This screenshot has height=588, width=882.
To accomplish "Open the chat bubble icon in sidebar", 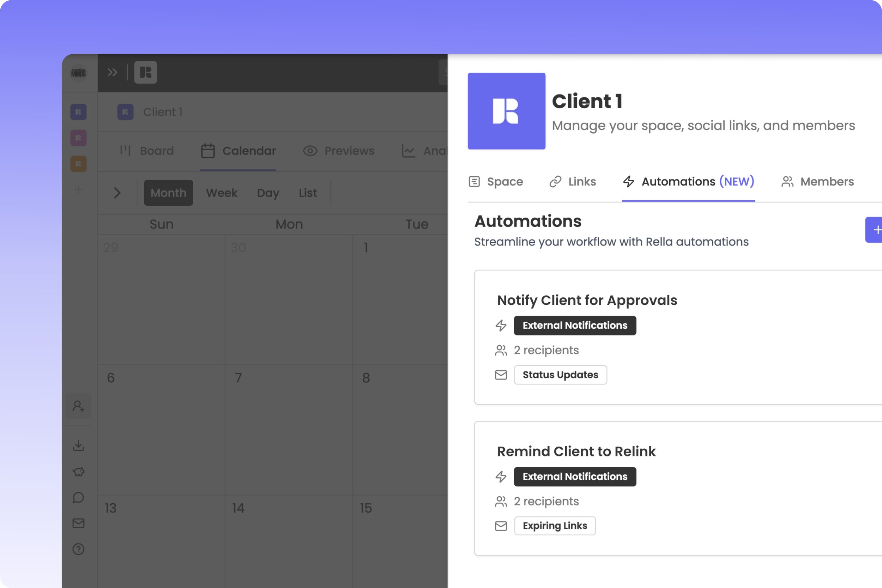I will (78, 497).
